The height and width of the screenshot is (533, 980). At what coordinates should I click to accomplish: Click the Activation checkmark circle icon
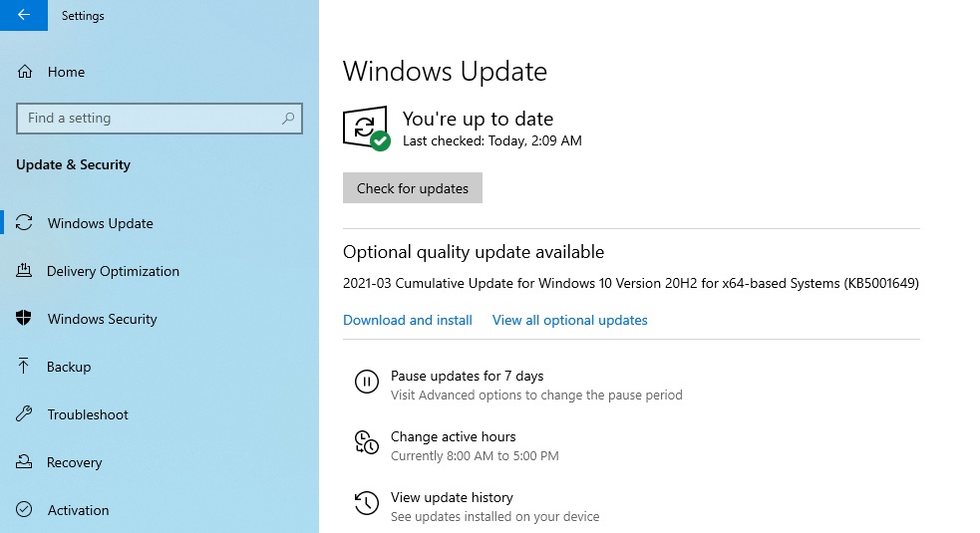24,509
